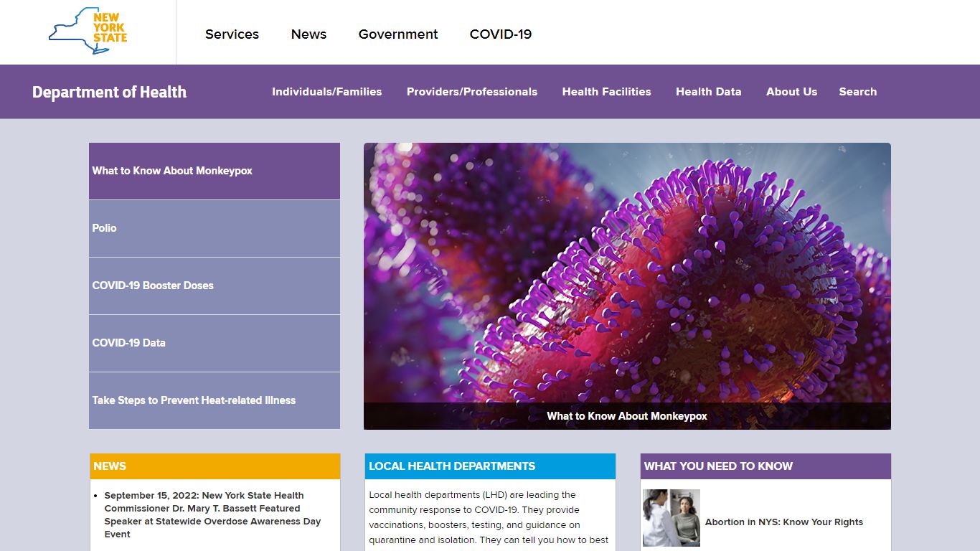Open Search in purple navigation bar
The image size is (980, 551).
coord(857,92)
